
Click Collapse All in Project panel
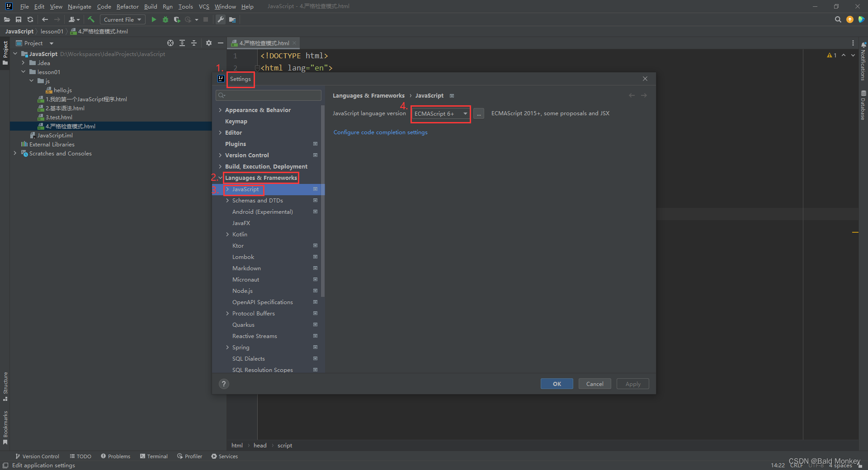coord(194,43)
